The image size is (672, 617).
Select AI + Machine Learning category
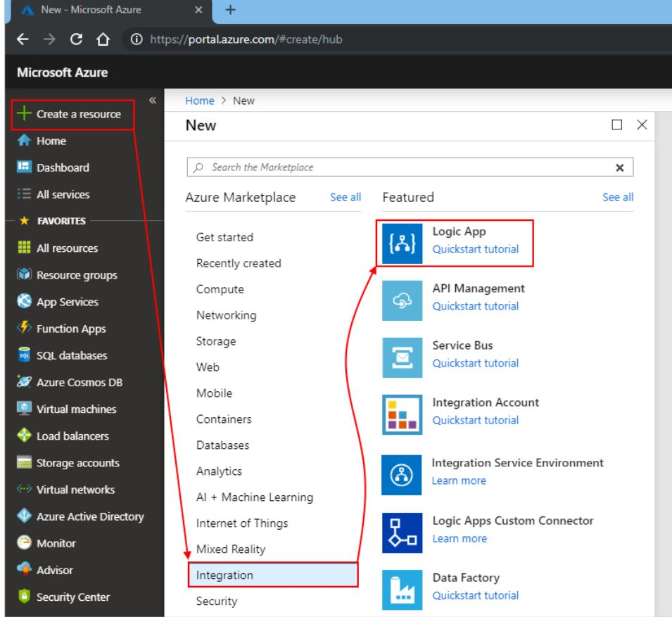click(255, 497)
